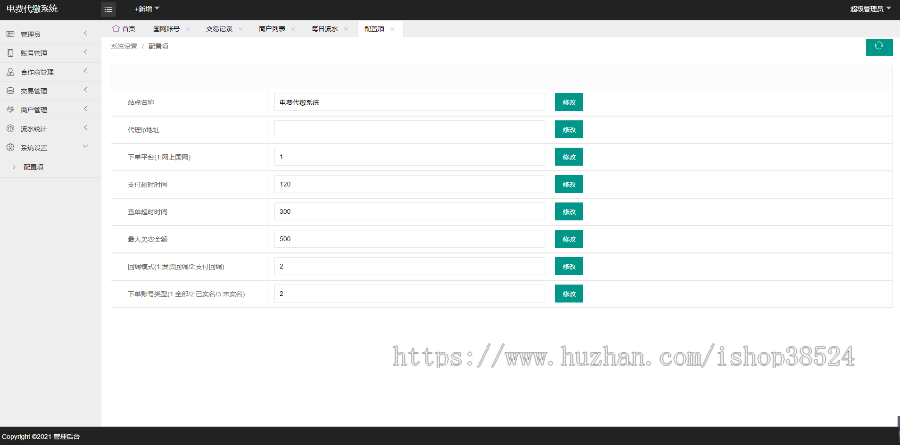The image size is (900, 445).
Task: Expand the 商户管理 sidebar menu
Action: [x=86, y=109]
